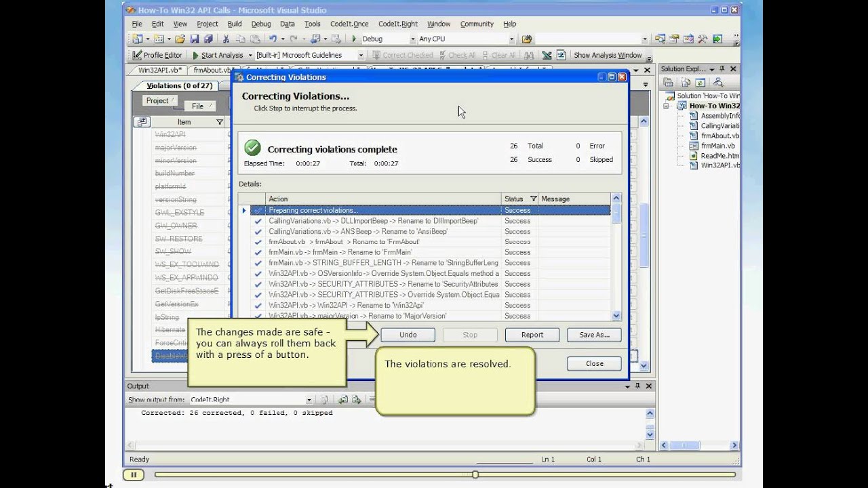868x488 pixels.
Task: Click the binoculars find icon
Action: (x=529, y=55)
